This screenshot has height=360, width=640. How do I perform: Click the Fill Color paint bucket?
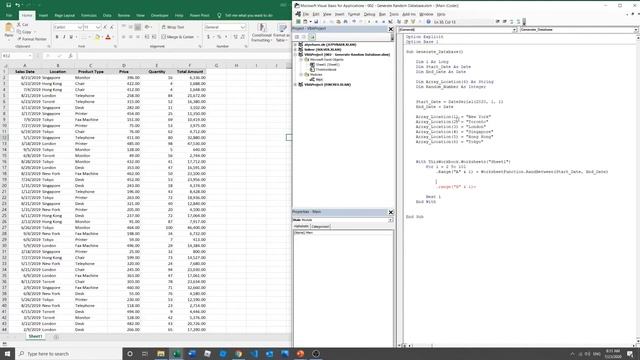point(97,37)
